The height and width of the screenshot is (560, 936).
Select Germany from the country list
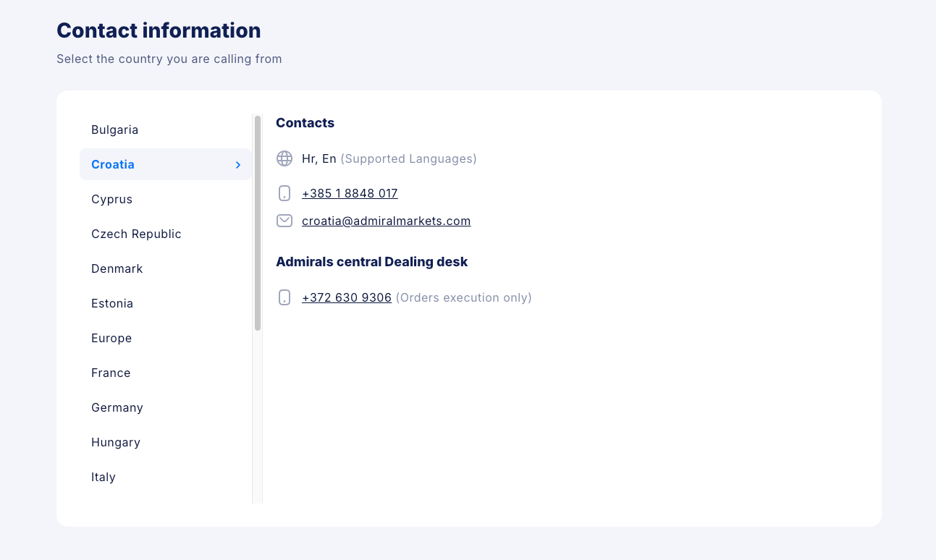click(117, 407)
